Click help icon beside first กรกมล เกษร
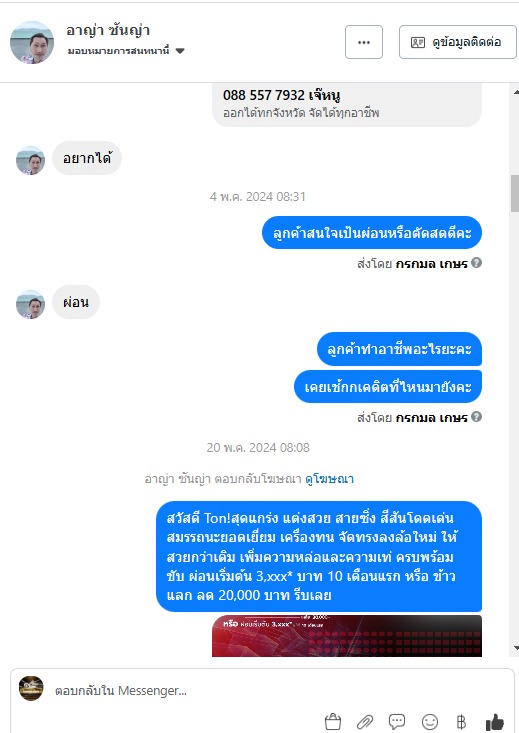 tap(476, 263)
